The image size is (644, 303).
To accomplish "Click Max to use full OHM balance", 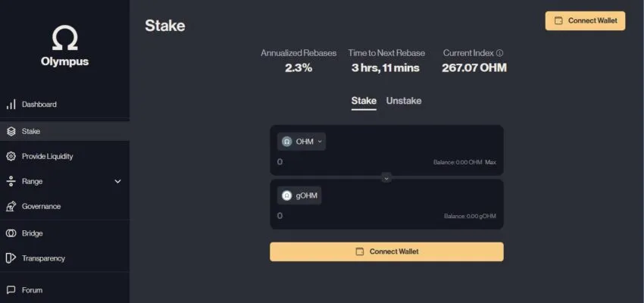I will (x=491, y=162).
